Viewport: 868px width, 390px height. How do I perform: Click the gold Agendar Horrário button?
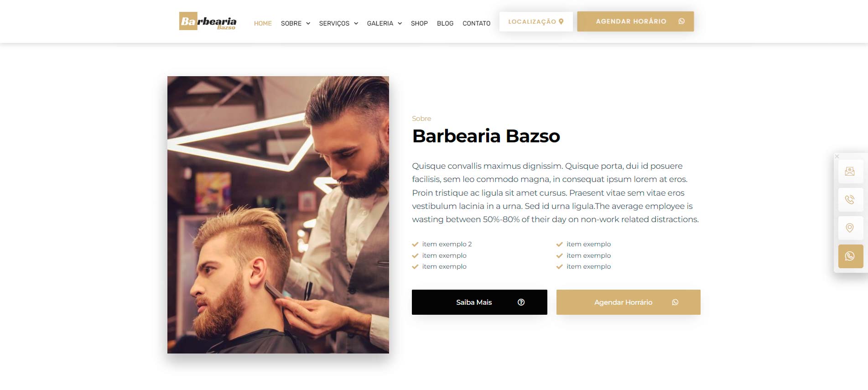(629, 302)
